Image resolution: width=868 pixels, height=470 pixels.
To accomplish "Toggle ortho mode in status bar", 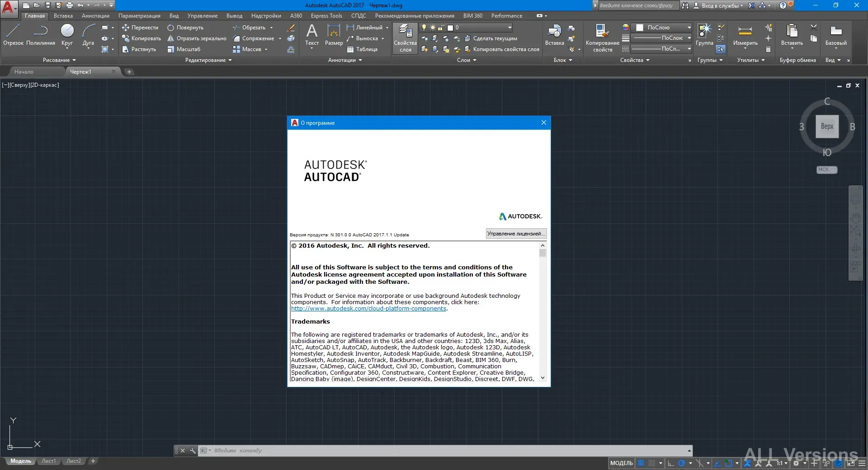I will [671, 463].
